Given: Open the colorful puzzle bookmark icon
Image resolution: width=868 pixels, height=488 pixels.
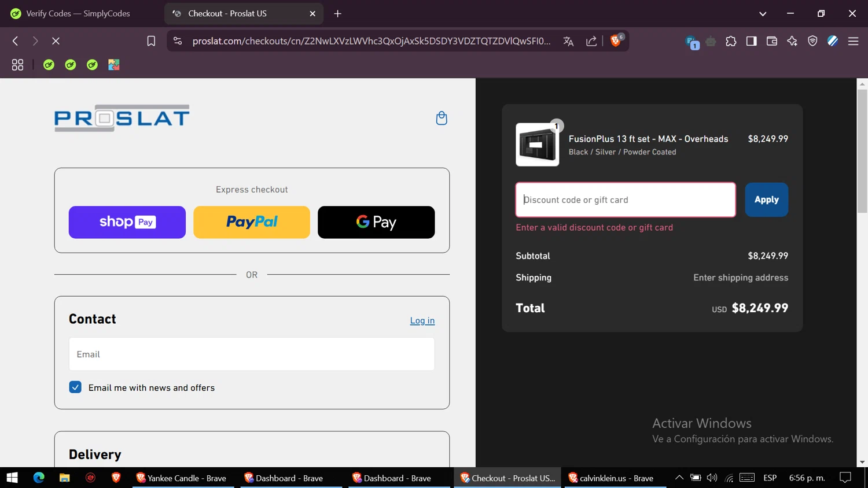Looking at the screenshot, I should pyautogui.click(x=114, y=65).
